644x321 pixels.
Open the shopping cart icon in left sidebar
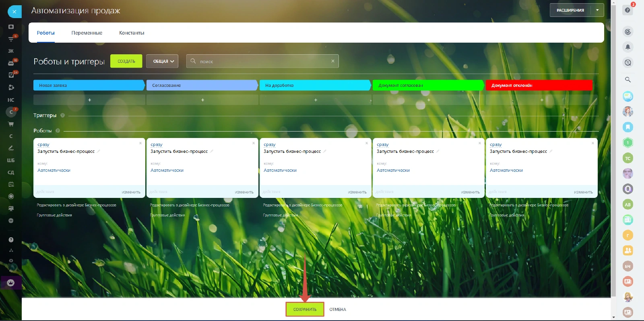(11, 124)
